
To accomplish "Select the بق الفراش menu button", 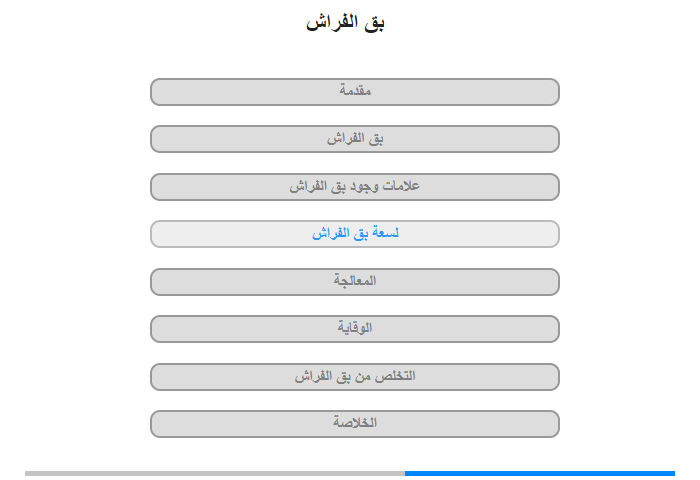I will tap(354, 139).
